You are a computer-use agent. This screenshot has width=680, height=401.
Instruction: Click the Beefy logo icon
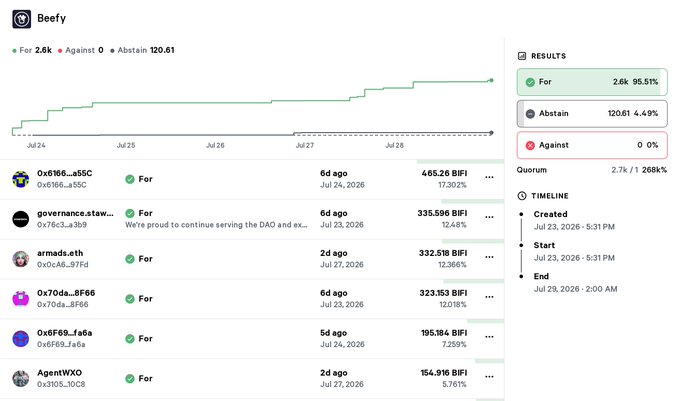tap(22, 19)
